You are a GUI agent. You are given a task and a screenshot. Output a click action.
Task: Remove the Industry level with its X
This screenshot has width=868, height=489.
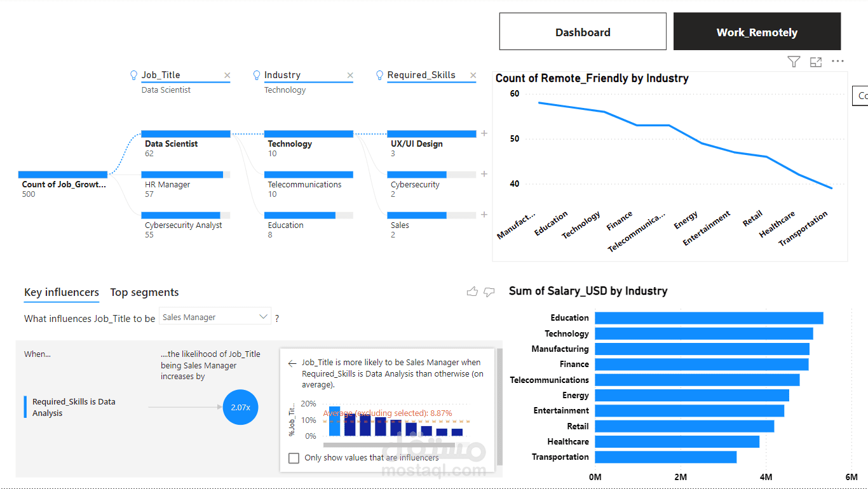pos(350,76)
